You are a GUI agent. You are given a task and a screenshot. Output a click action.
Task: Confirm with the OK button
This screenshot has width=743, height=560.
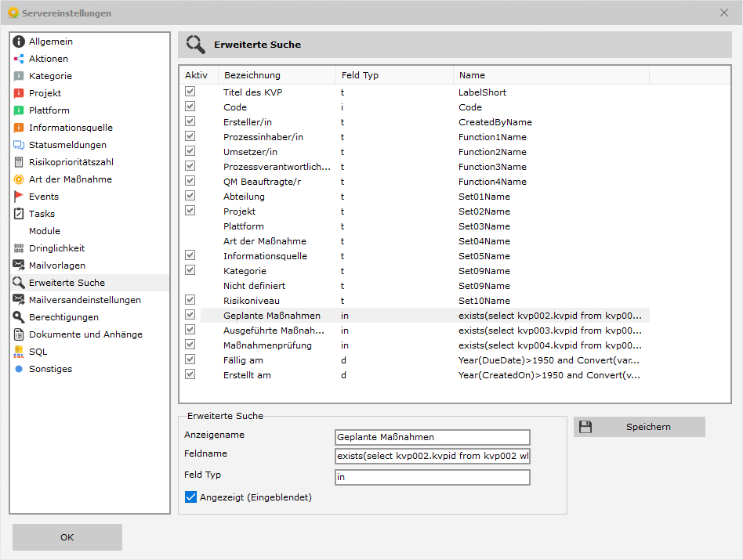point(67,537)
